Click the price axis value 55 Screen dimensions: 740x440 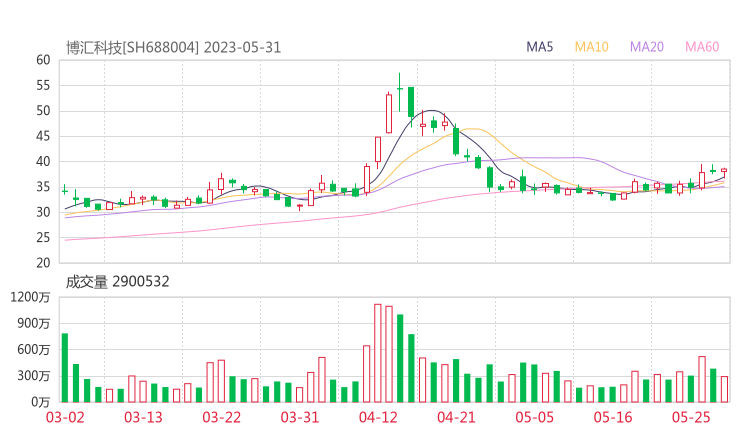pos(43,85)
